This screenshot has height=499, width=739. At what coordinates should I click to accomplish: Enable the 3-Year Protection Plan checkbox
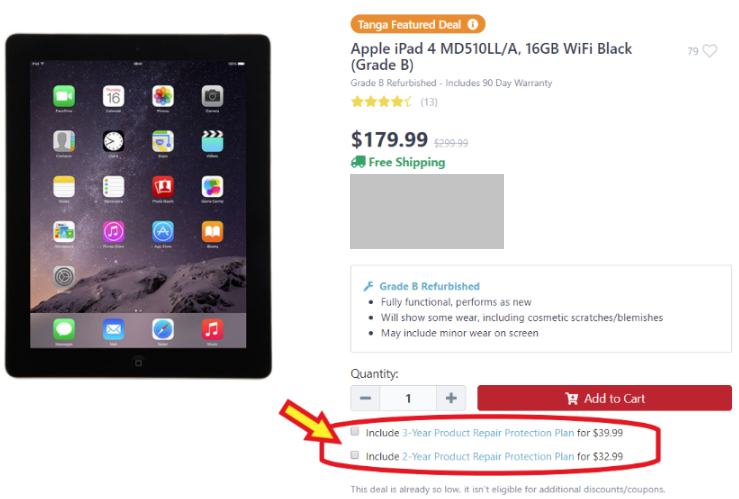pyautogui.click(x=355, y=432)
